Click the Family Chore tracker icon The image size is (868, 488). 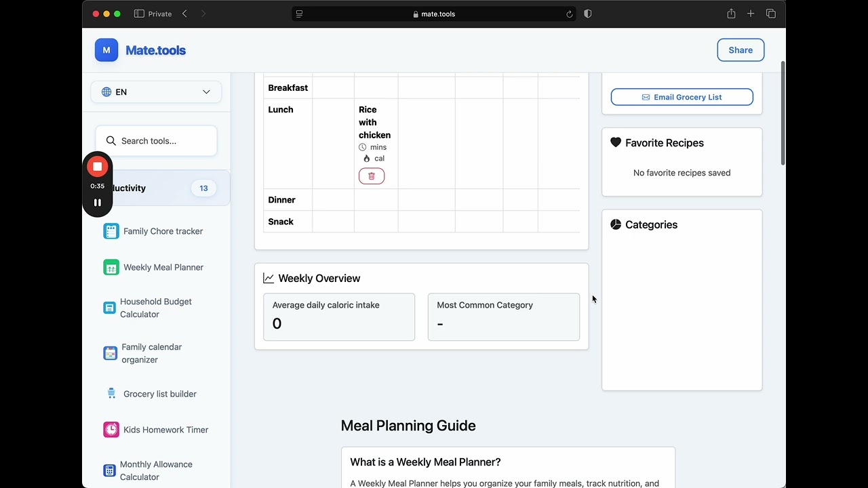[x=111, y=231]
